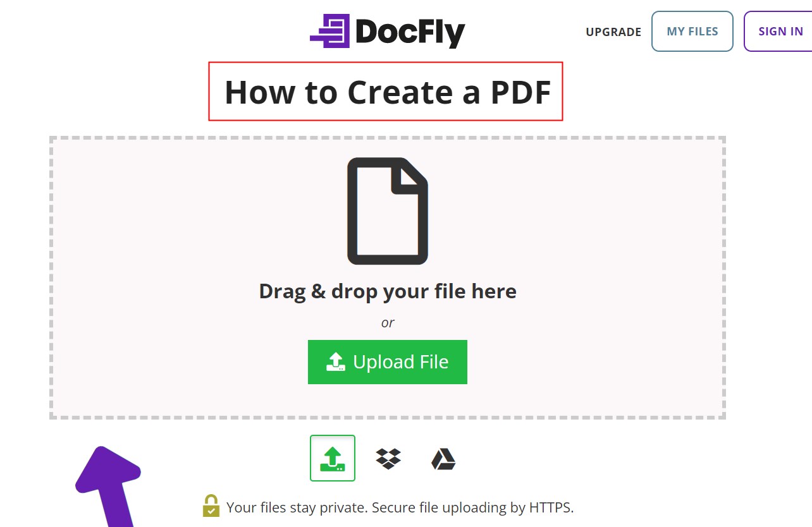Import a file from Google Drive

point(442,457)
